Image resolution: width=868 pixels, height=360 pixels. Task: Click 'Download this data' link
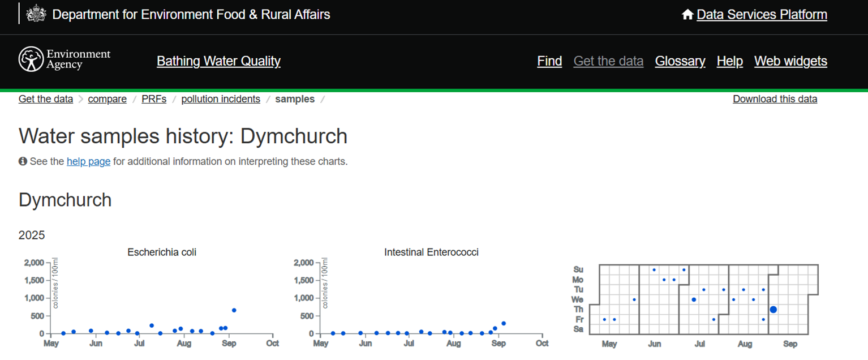click(x=775, y=99)
